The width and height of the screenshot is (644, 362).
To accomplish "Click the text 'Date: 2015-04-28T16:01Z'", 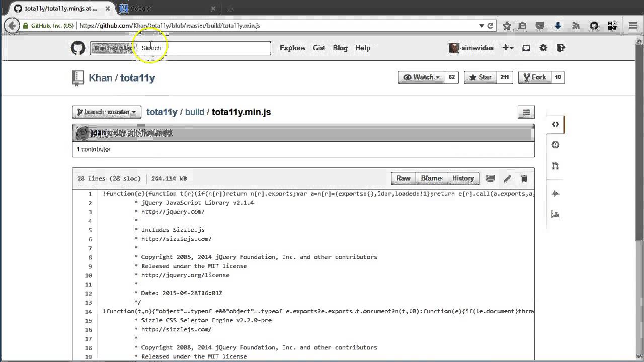I will (182, 294).
